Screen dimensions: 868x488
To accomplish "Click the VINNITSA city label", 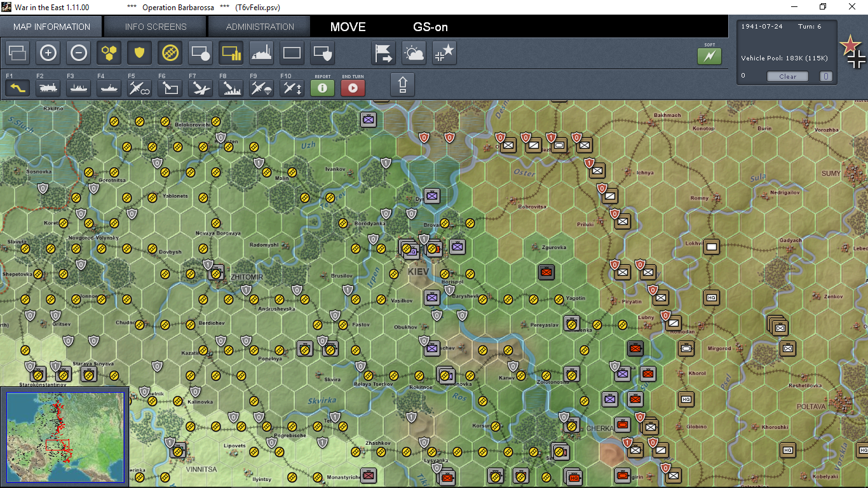I will pos(201,469).
